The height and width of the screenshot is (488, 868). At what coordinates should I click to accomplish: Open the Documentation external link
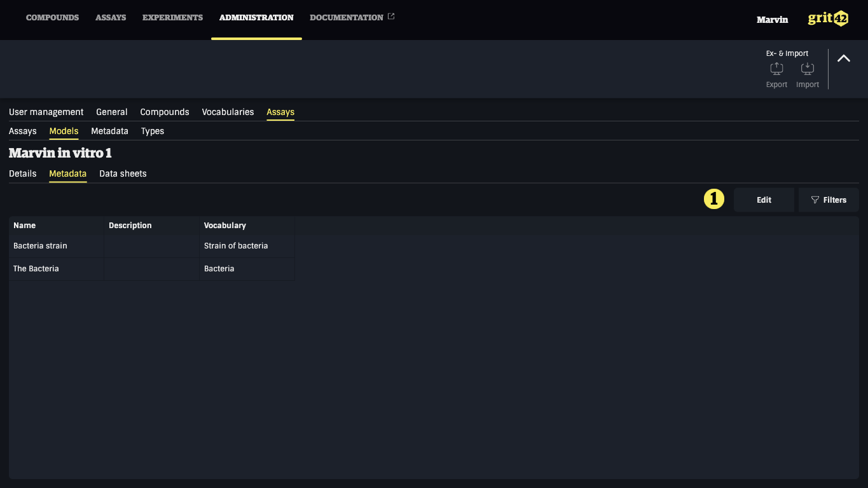point(352,18)
